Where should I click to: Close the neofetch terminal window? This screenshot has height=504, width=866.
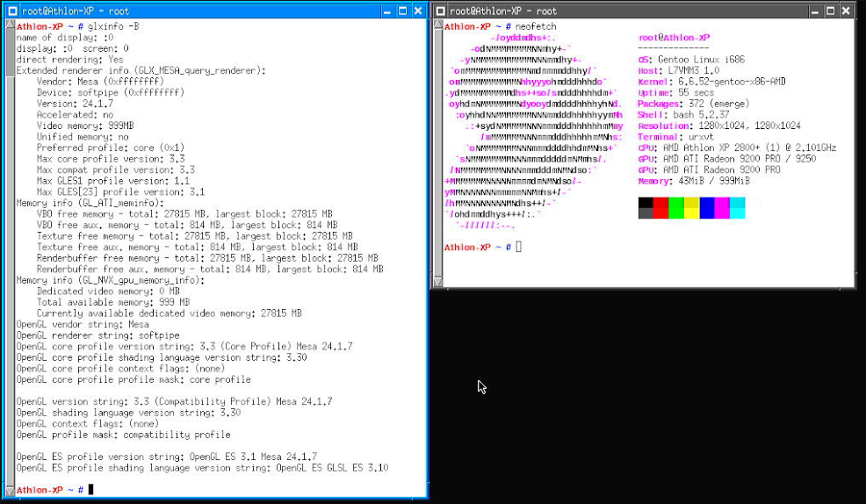[x=846, y=11]
